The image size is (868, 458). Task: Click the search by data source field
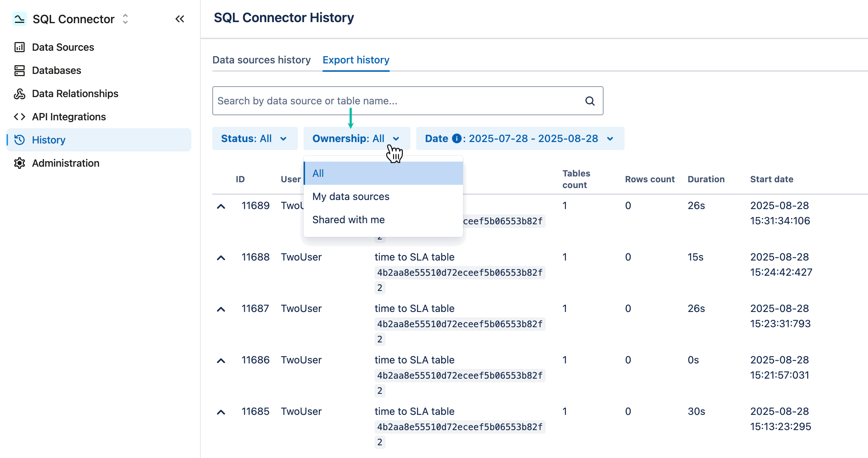tap(362, 101)
